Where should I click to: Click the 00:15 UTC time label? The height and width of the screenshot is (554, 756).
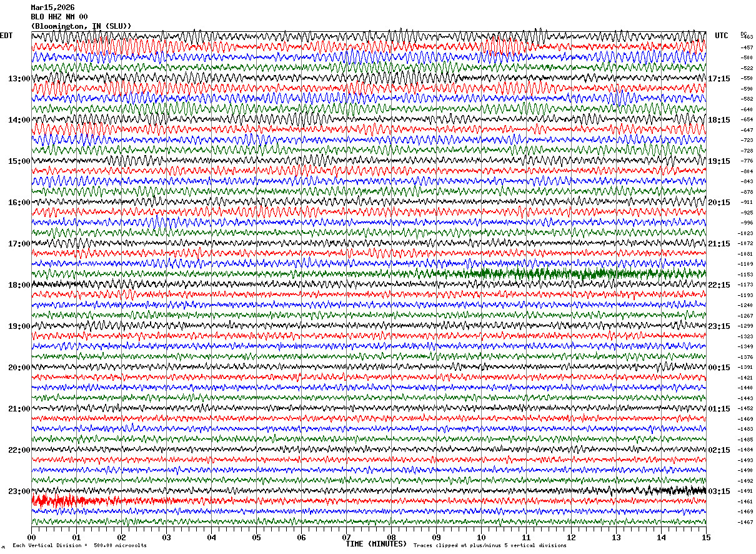[x=719, y=368]
